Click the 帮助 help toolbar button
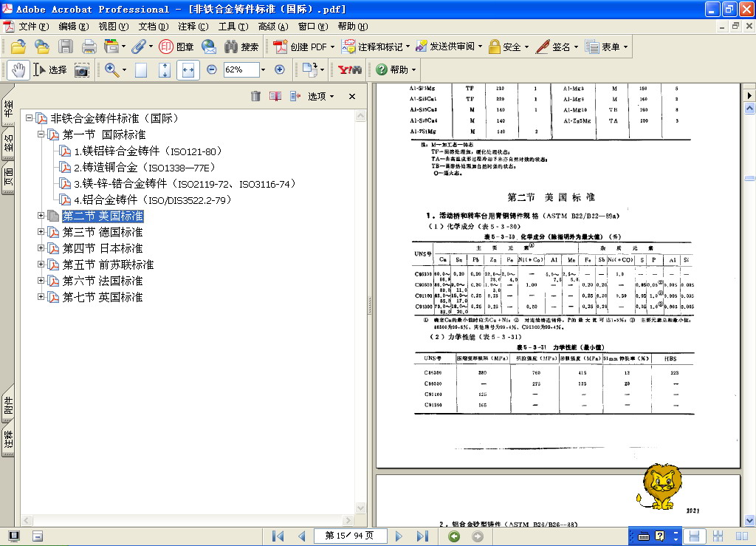This screenshot has height=546, width=756. [x=396, y=70]
